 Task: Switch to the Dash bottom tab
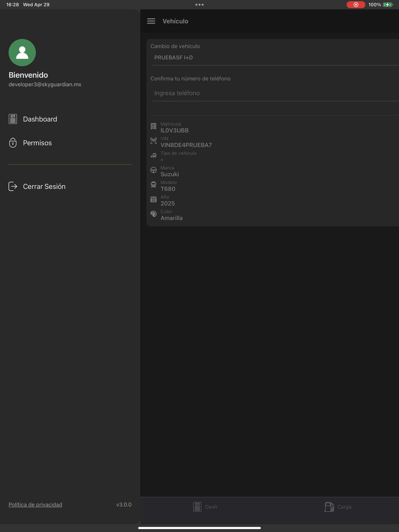pos(206,507)
